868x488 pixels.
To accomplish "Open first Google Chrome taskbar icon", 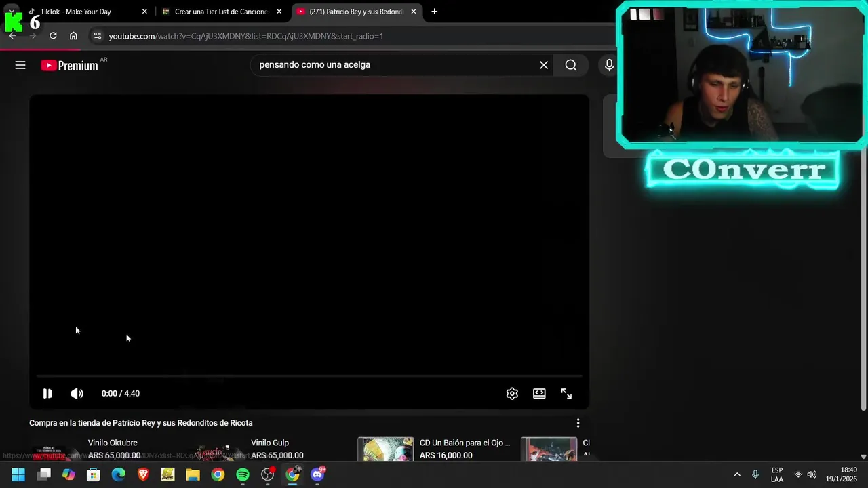I will point(218,474).
